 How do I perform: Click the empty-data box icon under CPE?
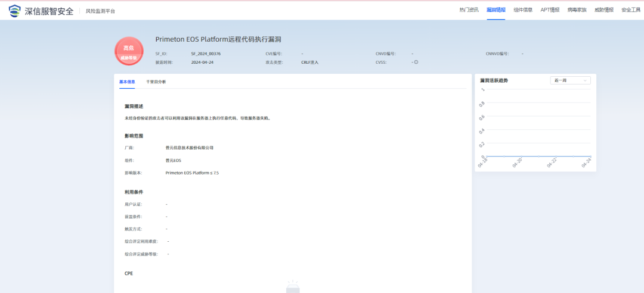[x=293, y=287]
